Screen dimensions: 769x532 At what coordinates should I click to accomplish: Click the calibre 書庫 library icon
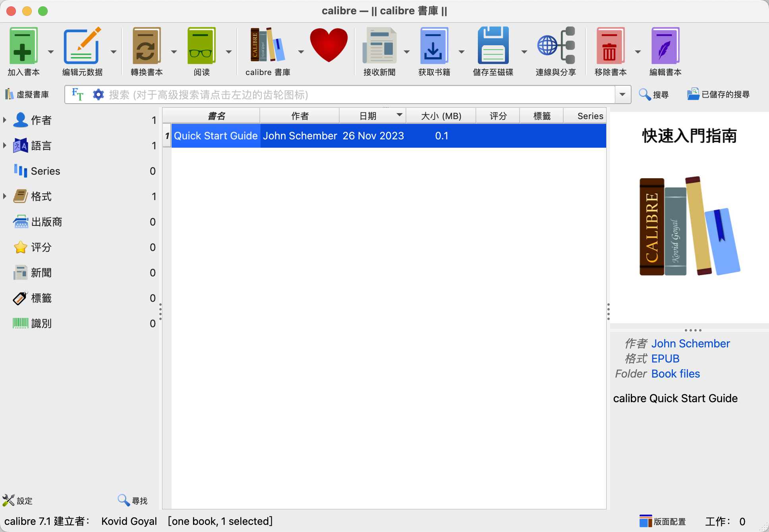(267, 44)
